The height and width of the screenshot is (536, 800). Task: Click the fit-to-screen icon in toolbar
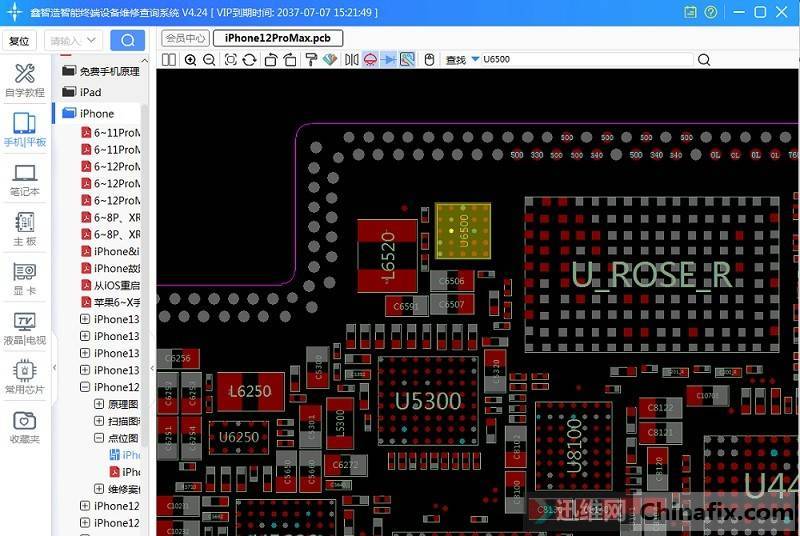point(231,60)
